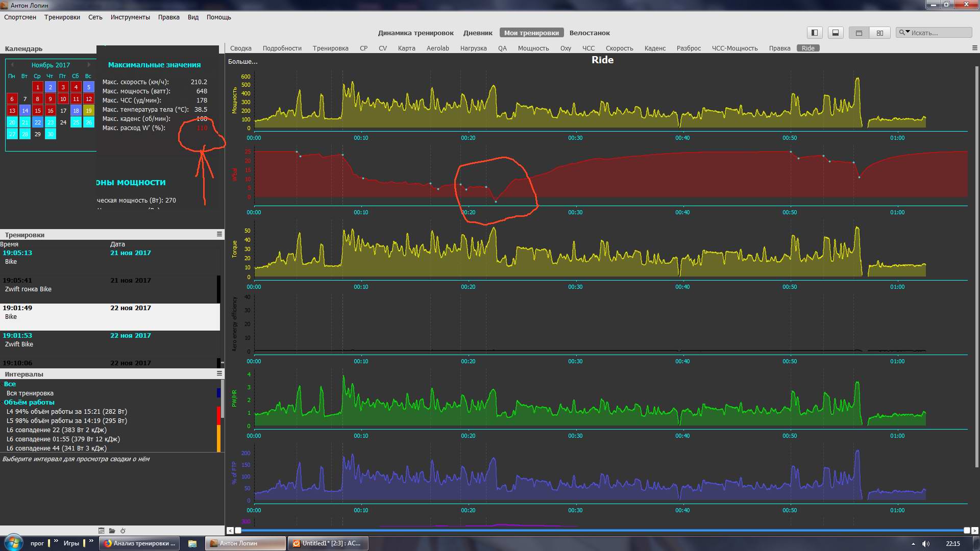Open the Динамика тренировок view
Image resolution: width=980 pixels, height=551 pixels.
(x=415, y=33)
